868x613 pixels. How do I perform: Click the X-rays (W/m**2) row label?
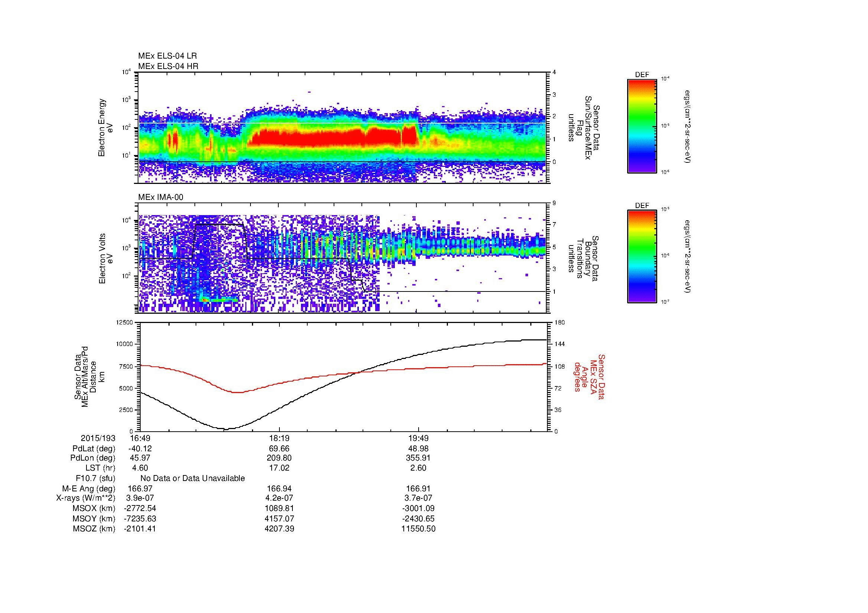(85, 498)
